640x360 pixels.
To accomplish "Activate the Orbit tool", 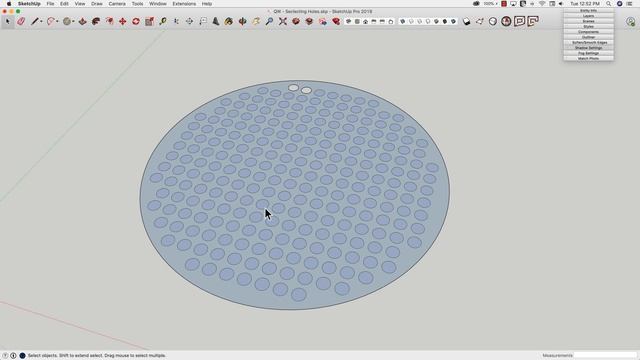I will (242, 21).
